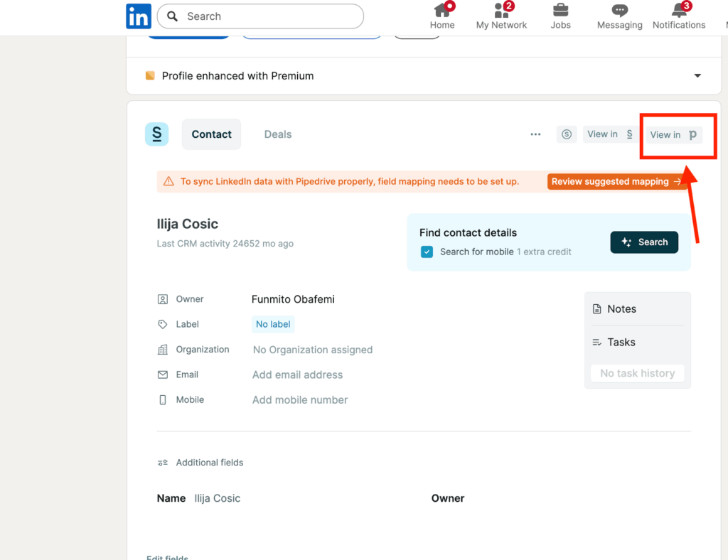
Task: Open LinkedIn My Network page
Action: pyautogui.click(x=501, y=16)
